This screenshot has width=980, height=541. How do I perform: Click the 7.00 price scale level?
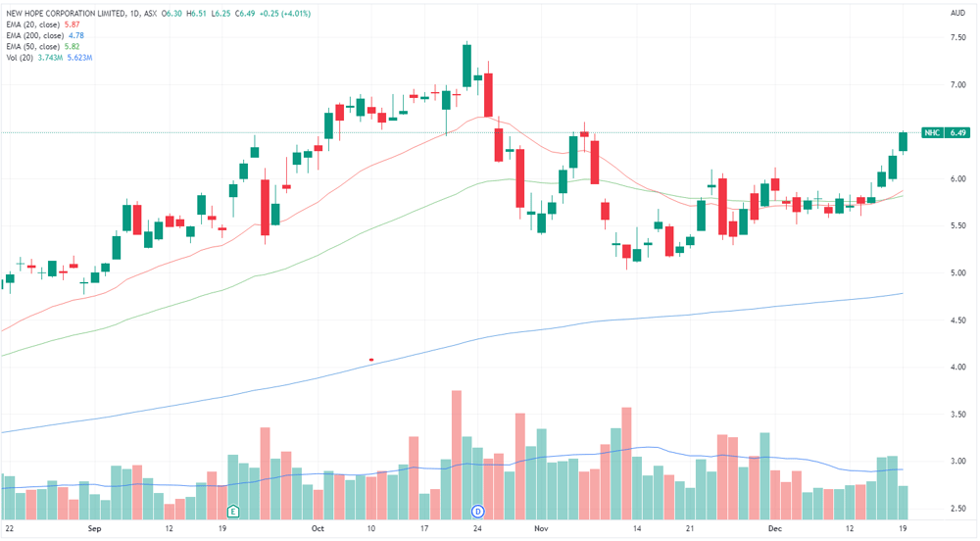pyautogui.click(x=957, y=85)
